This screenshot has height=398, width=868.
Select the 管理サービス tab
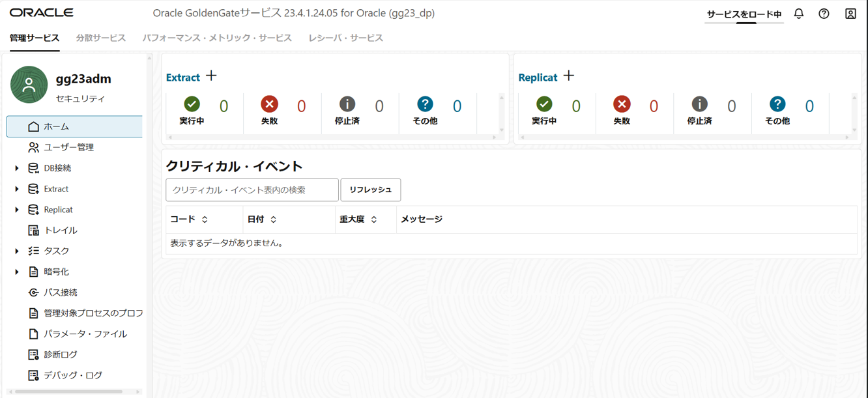(35, 38)
